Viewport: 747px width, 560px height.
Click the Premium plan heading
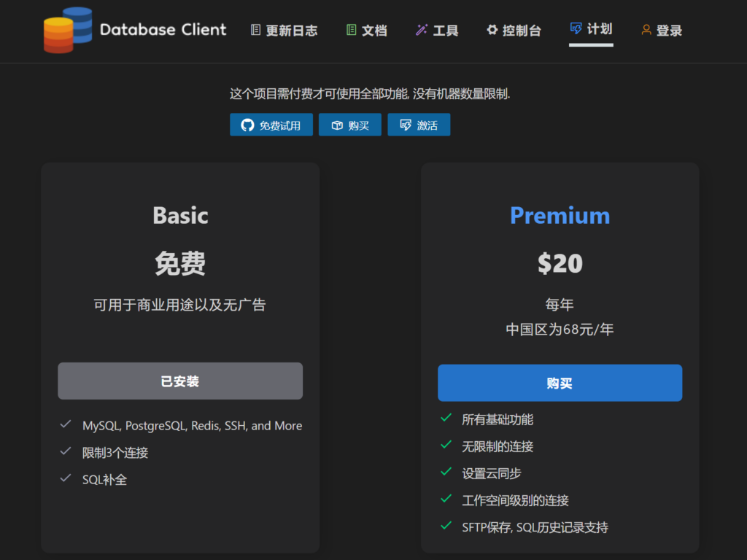coord(560,215)
